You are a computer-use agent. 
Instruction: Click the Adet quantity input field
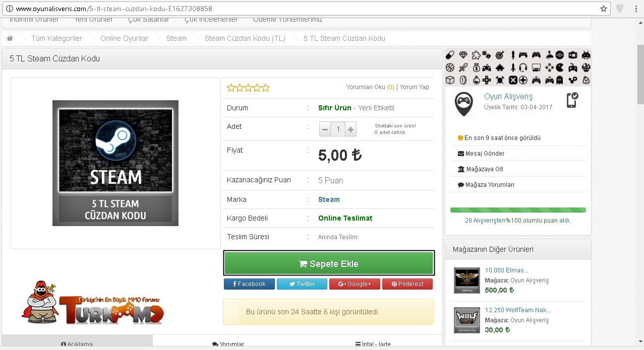[x=338, y=129]
